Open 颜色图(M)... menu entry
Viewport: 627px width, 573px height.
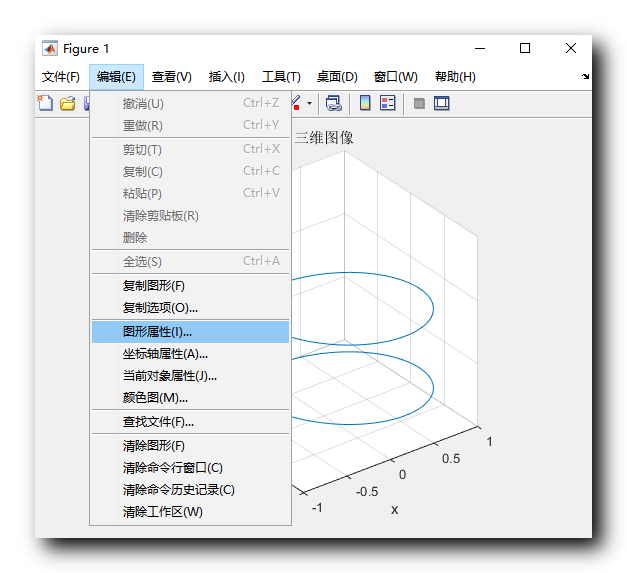pyautogui.click(x=190, y=397)
